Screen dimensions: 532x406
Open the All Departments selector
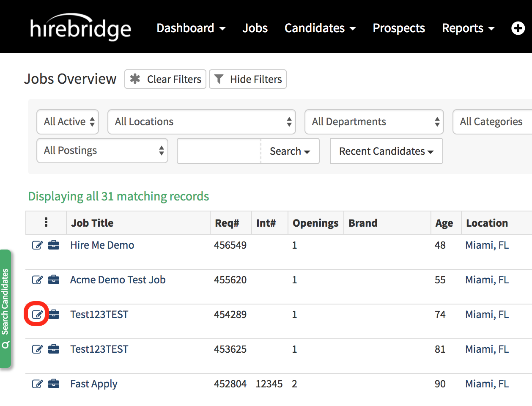374,122
